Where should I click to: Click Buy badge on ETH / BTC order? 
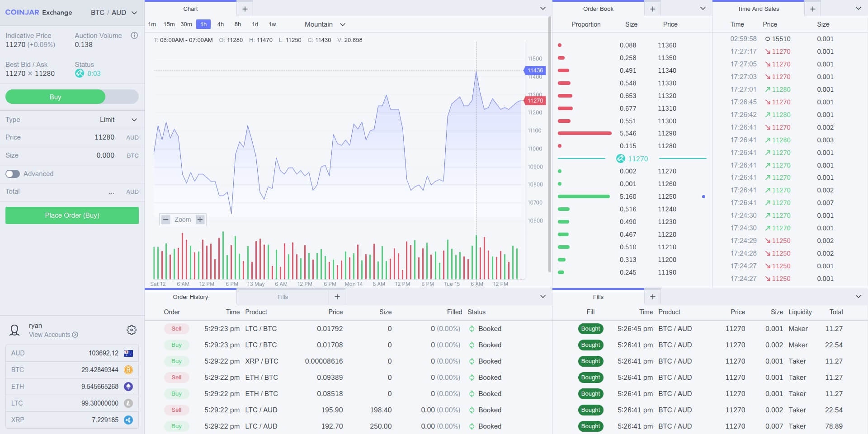pos(176,394)
